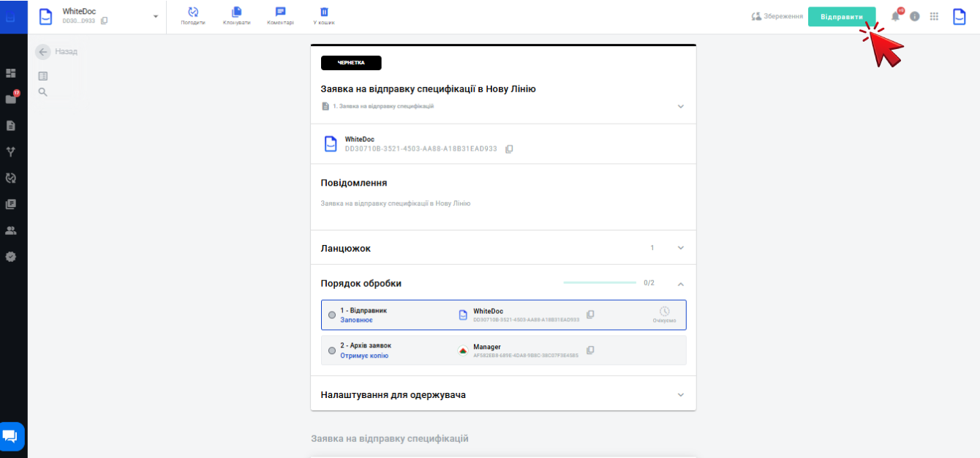
Task: Expand the document title section chevron
Action: pyautogui.click(x=681, y=106)
